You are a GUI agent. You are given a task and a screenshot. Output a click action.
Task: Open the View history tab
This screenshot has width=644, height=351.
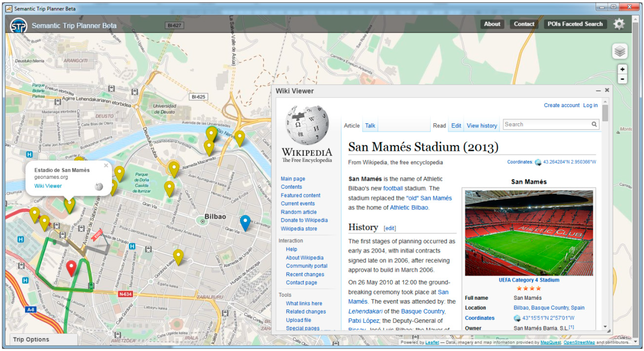click(482, 126)
